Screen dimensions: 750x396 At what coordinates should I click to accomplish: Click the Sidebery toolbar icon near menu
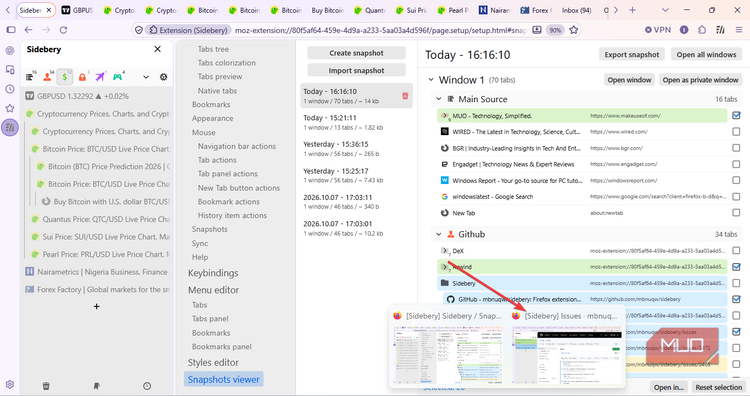(x=720, y=30)
